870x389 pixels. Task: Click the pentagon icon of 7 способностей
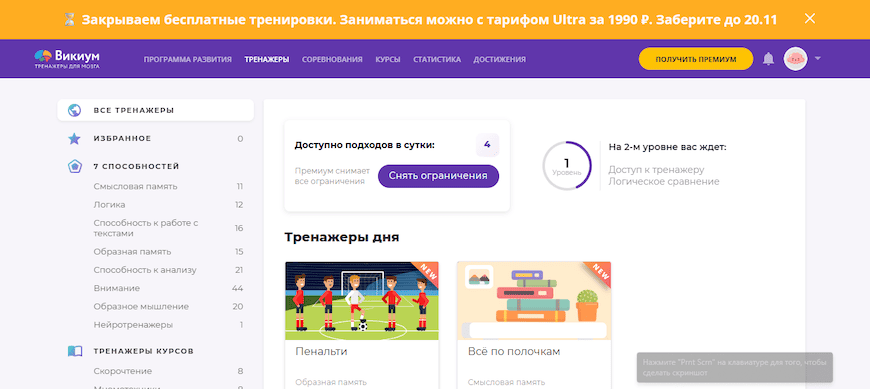[x=74, y=166]
